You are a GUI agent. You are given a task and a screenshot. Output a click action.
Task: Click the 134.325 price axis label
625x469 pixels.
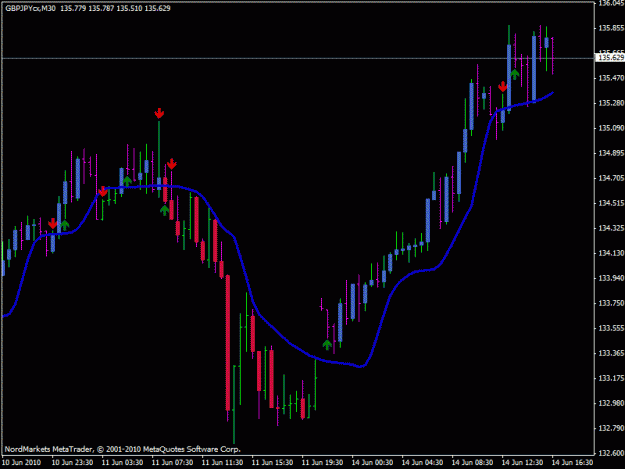click(611, 228)
